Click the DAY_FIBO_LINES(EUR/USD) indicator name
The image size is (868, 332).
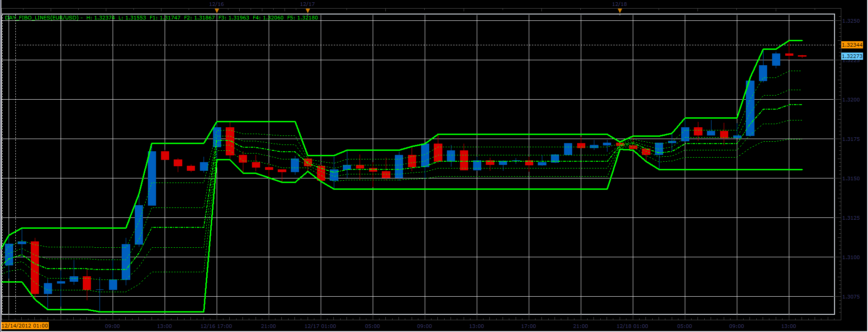tap(42, 18)
